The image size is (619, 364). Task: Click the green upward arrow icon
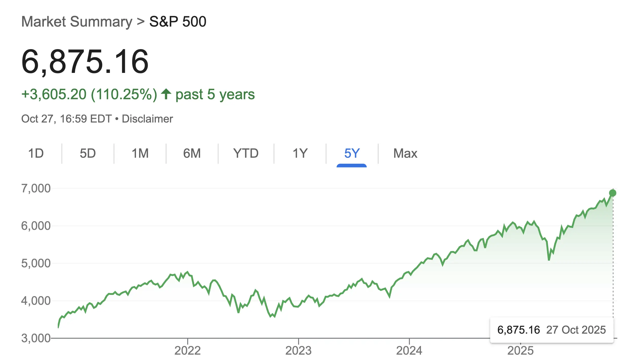coord(166,94)
